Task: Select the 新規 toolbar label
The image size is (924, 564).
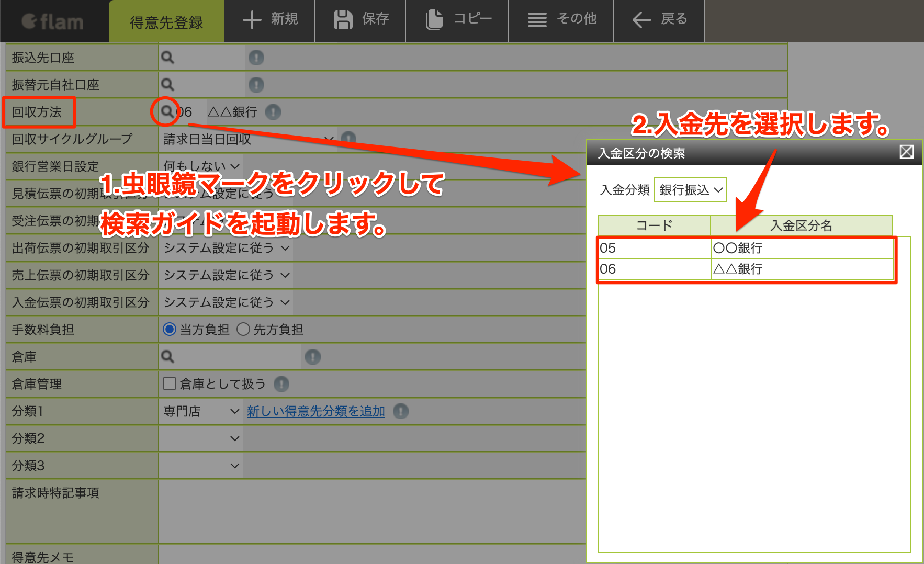Action: tap(284, 19)
